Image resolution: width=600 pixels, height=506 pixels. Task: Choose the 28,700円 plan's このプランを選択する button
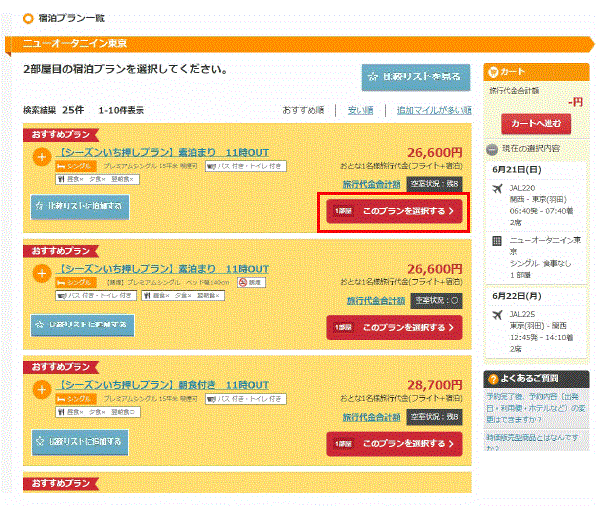[394, 442]
